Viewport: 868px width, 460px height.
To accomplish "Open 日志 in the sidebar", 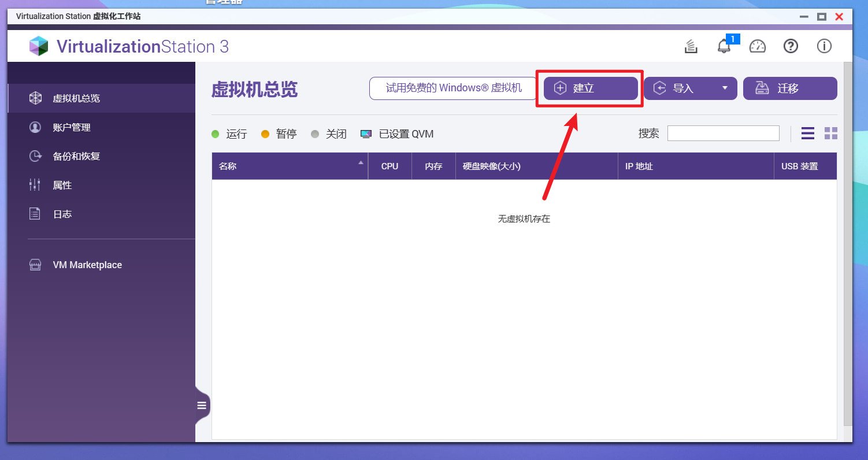I will [x=101, y=214].
